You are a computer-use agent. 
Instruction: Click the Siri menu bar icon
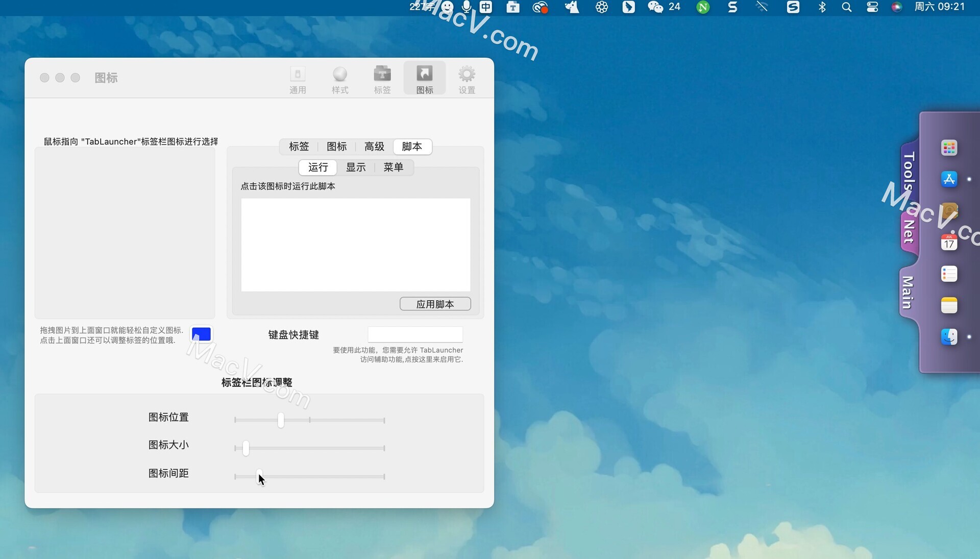pyautogui.click(x=897, y=7)
